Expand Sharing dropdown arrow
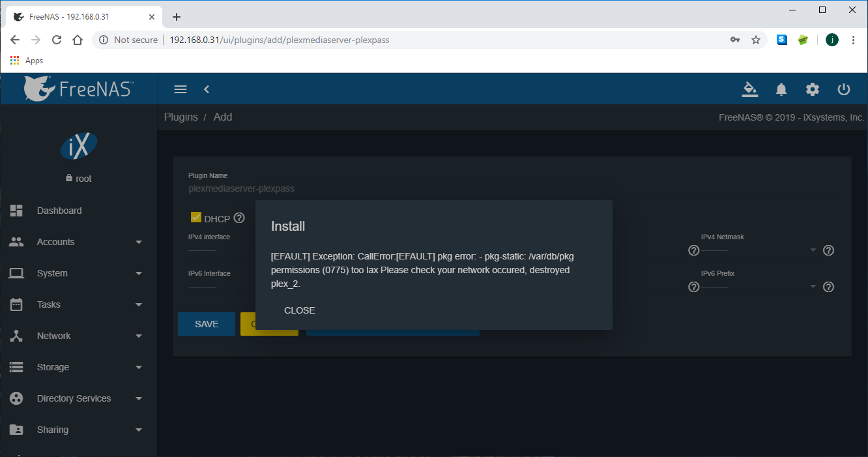Screen dimensions: 868x457 point(139,430)
